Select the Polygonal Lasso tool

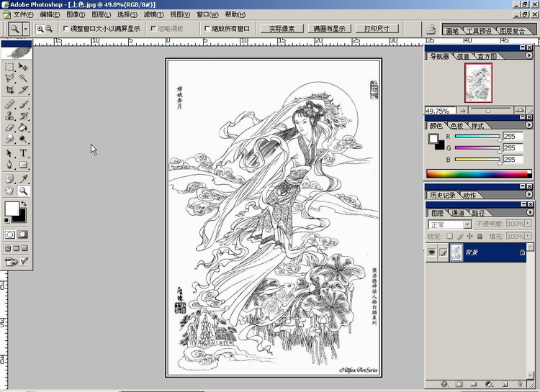tap(9, 78)
